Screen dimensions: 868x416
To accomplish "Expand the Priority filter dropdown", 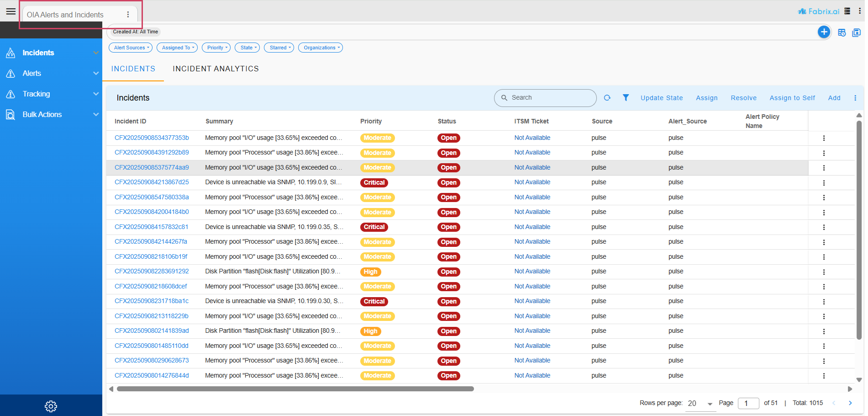I will tap(216, 48).
